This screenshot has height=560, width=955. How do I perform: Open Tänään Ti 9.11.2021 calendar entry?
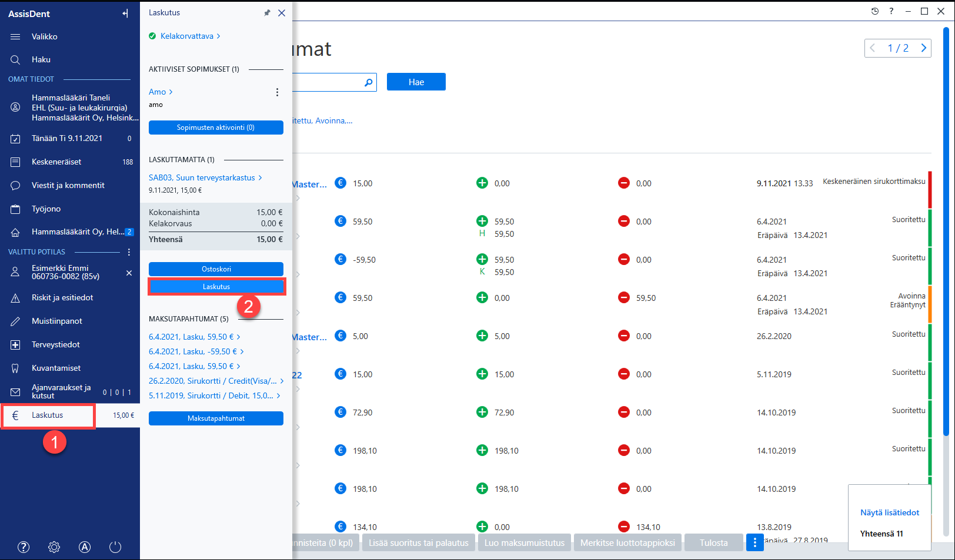click(70, 138)
